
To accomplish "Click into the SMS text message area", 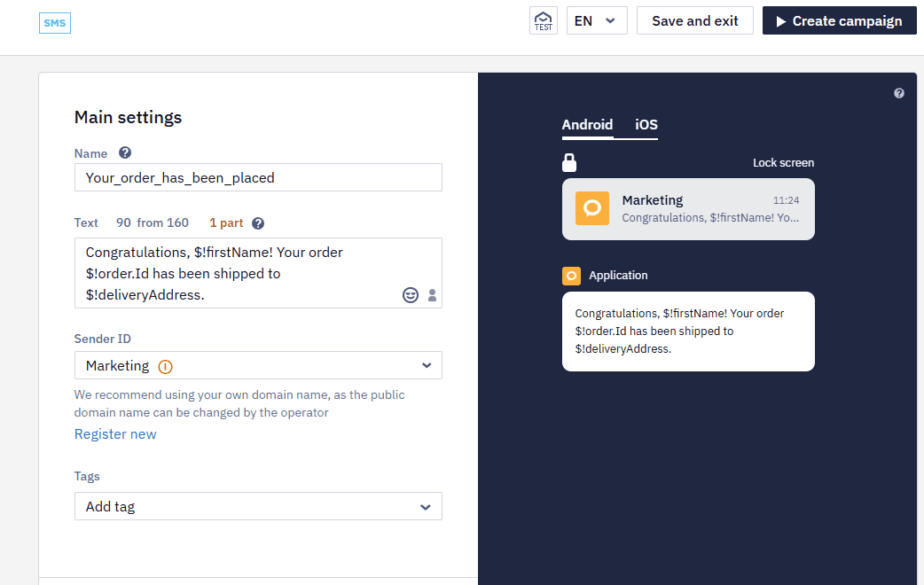I will pos(258,273).
